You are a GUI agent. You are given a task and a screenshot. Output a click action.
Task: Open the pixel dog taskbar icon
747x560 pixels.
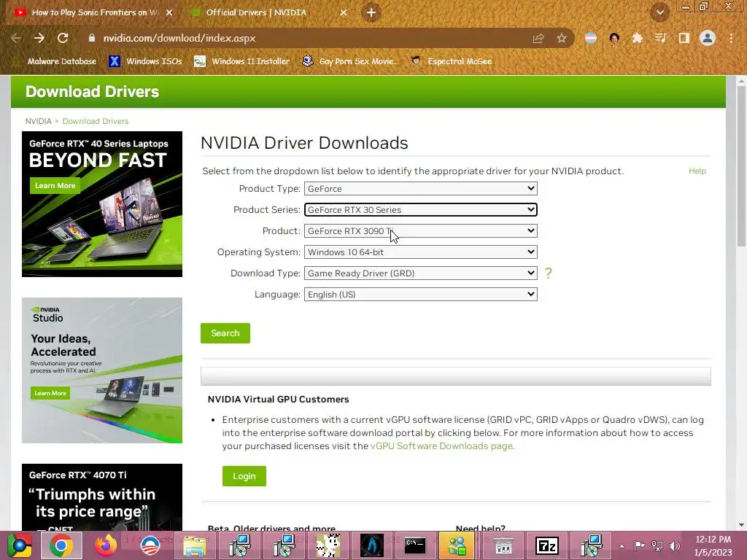[328, 545]
